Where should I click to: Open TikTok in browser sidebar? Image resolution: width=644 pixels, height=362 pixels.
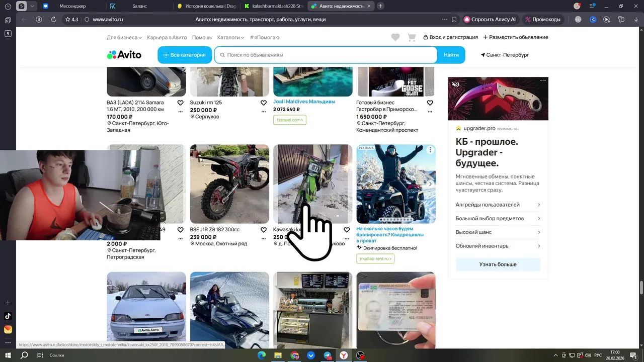coord(8,316)
